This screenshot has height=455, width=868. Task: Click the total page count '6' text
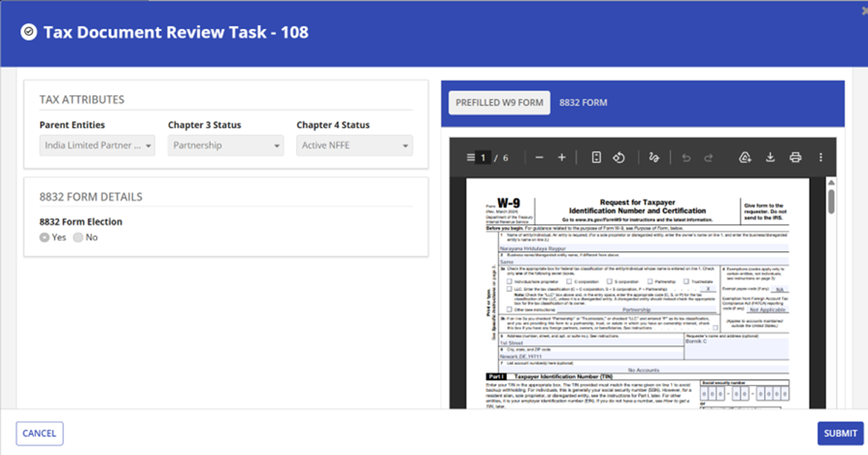coord(505,158)
